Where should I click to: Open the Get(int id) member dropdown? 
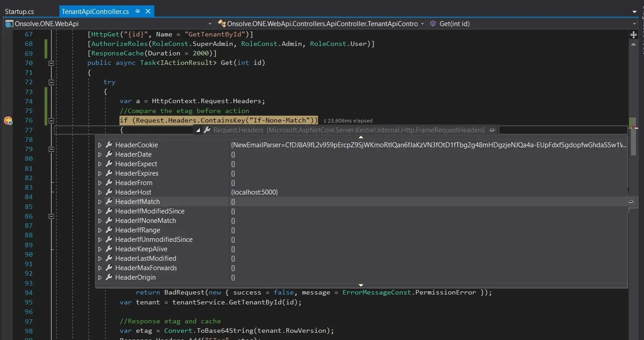click(x=635, y=24)
